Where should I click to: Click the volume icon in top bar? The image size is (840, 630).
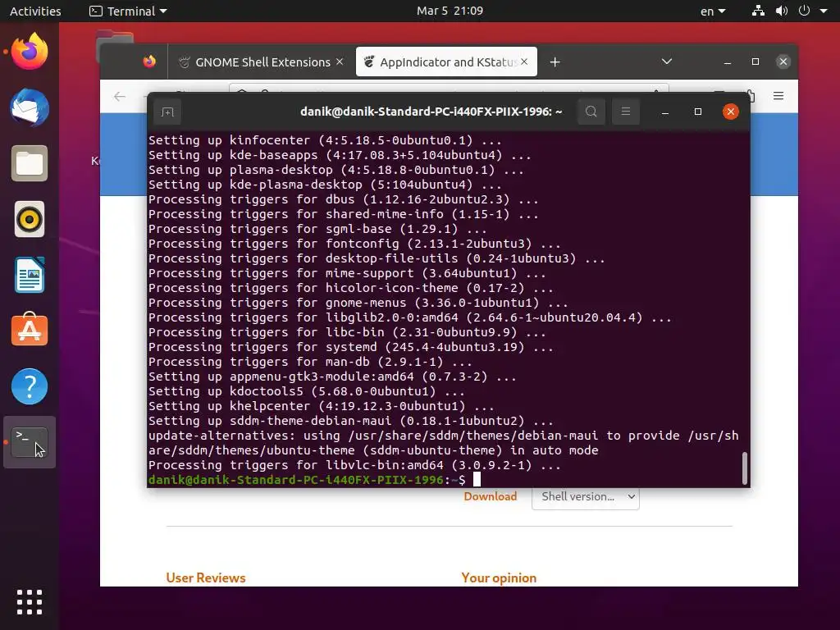781,11
